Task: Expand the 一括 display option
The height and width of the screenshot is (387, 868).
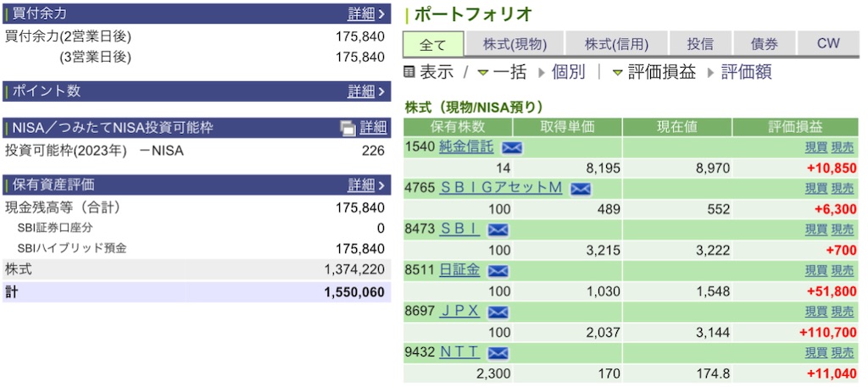Action: pyautogui.click(x=502, y=72)
